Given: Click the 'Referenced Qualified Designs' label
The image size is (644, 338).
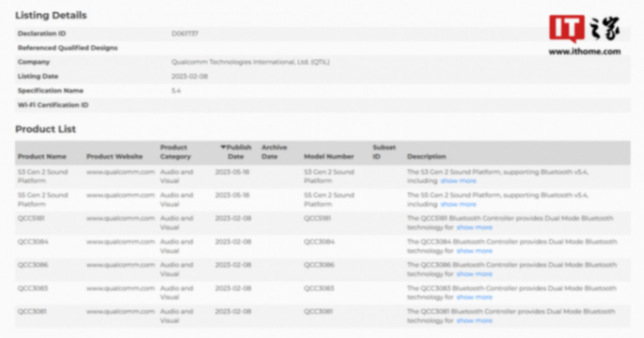Looking at the screenshot, I should 67,47.
